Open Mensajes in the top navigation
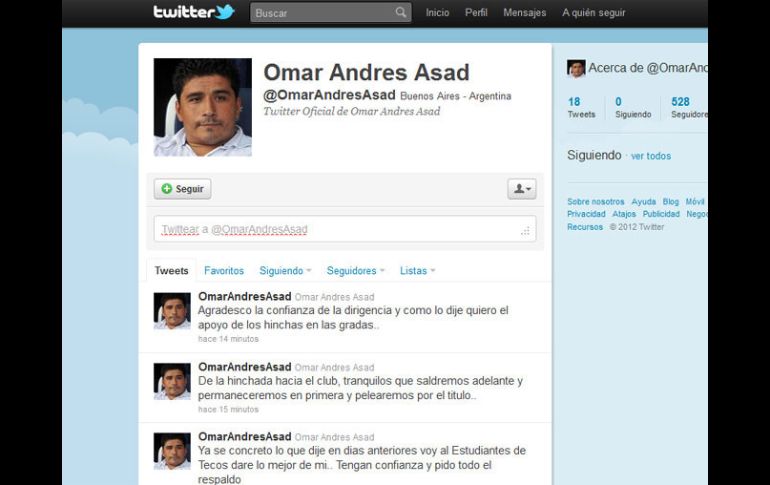The width and height of the screenshot is (770, 485). pyautogui.click(x=524, y=13)
